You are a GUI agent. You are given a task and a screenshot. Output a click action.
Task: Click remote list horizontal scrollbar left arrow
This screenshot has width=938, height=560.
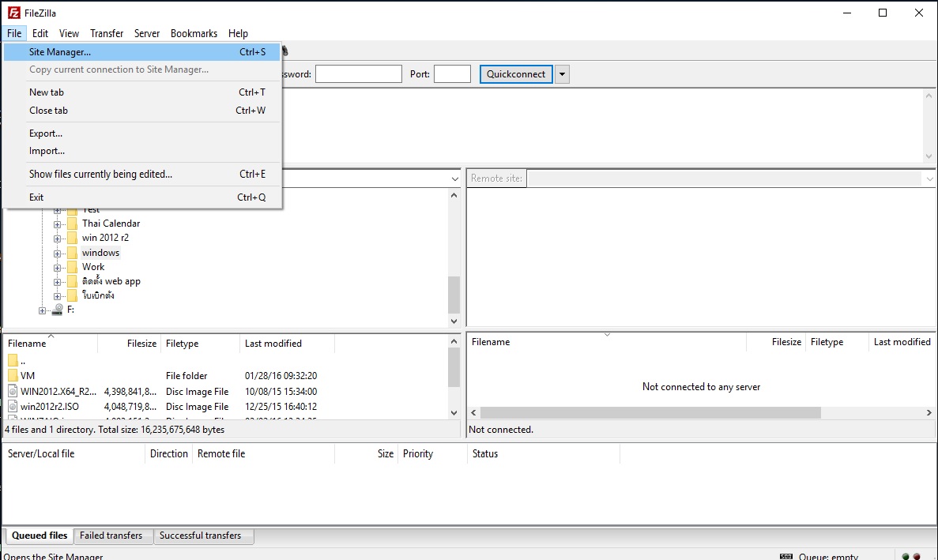coord(474,412)
